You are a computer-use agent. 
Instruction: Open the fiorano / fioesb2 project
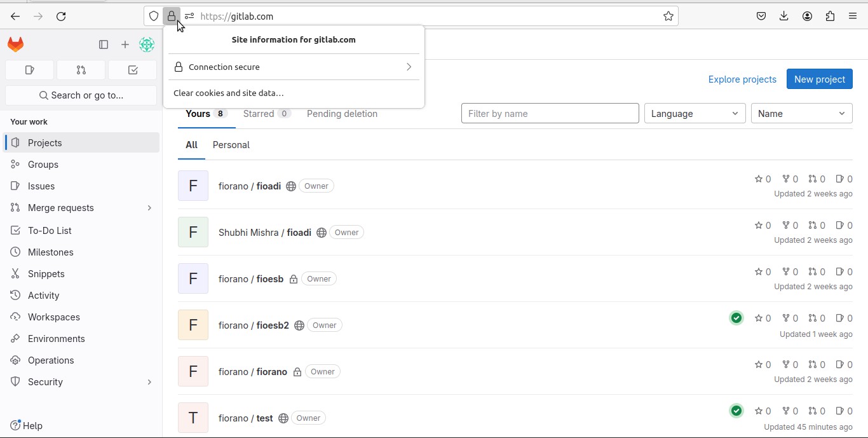click(254, 325)
